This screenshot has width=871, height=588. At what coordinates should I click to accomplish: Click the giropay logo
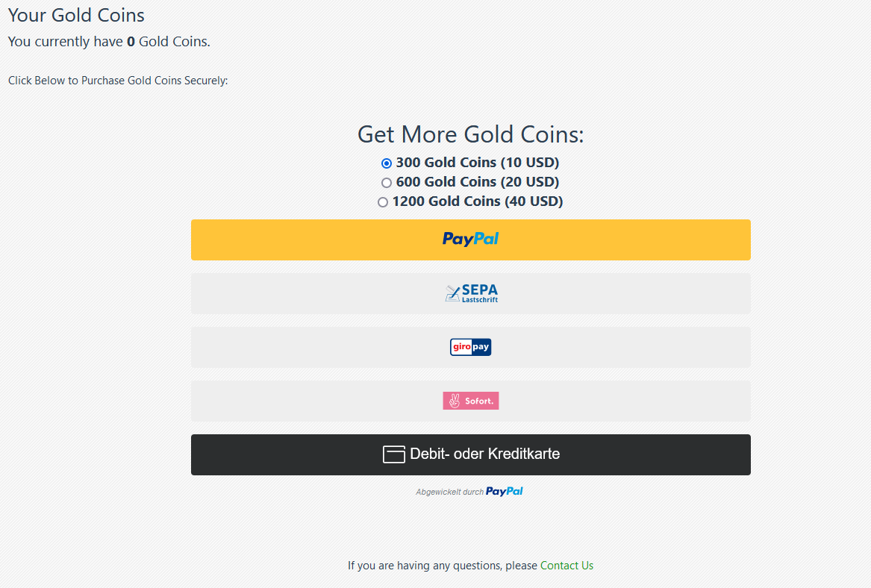[470, 347]
